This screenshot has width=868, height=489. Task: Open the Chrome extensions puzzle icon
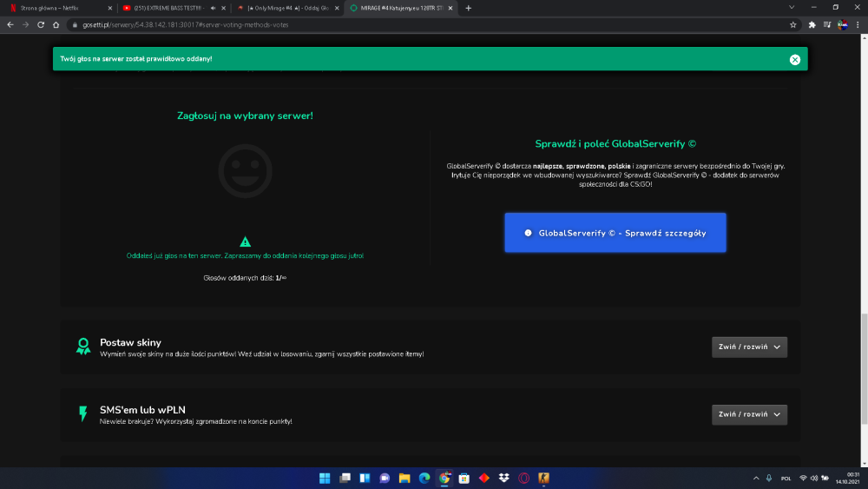tap(812, 25)
